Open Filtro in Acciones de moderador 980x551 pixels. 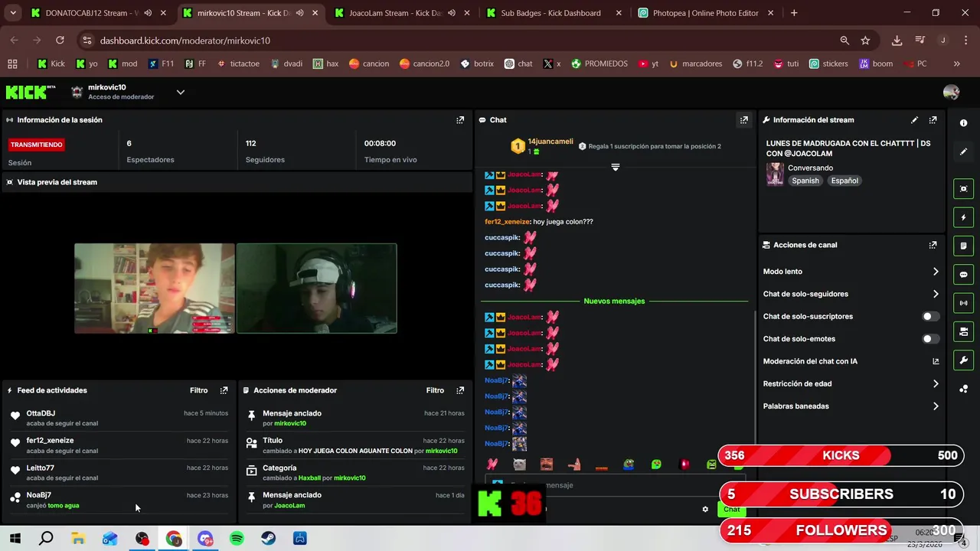click(x=435, y=390)
